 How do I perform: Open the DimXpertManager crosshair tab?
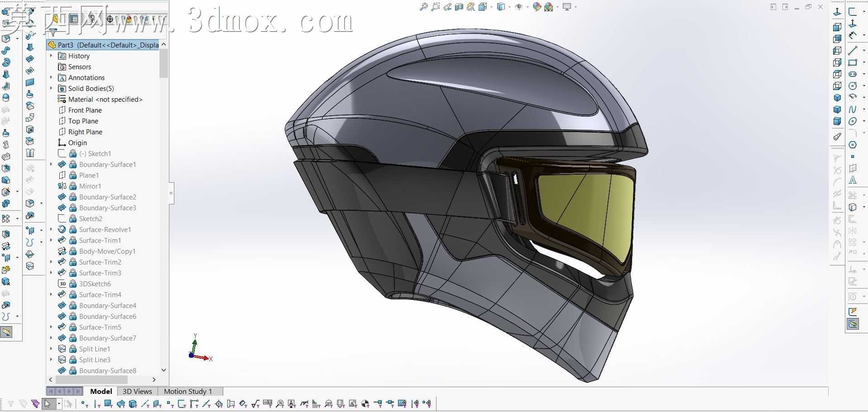click(x=110, y=19)
